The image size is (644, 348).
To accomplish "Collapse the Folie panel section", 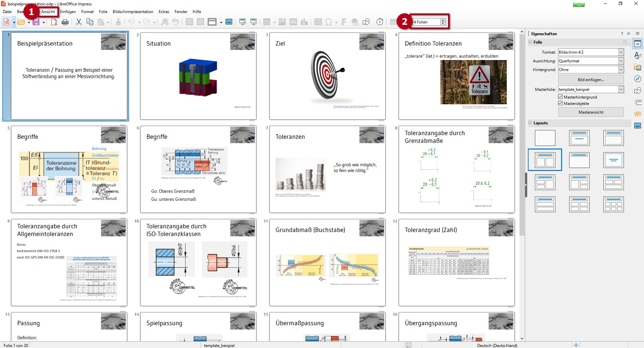I will [x=530, y=42].
